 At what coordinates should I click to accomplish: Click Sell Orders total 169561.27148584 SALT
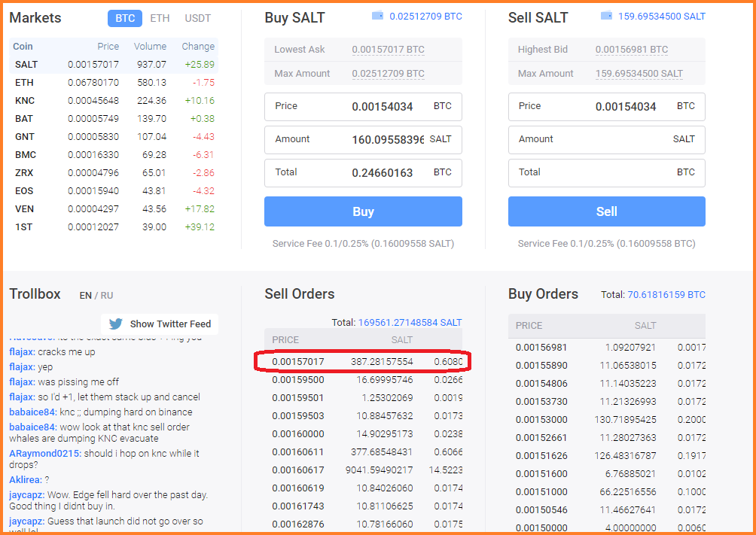tap(410, 323)
